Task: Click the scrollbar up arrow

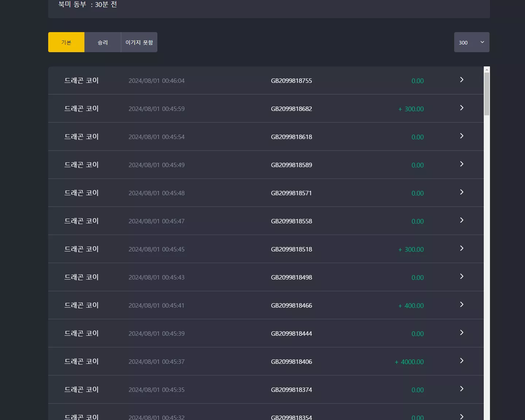Action: tap(487, 69)
